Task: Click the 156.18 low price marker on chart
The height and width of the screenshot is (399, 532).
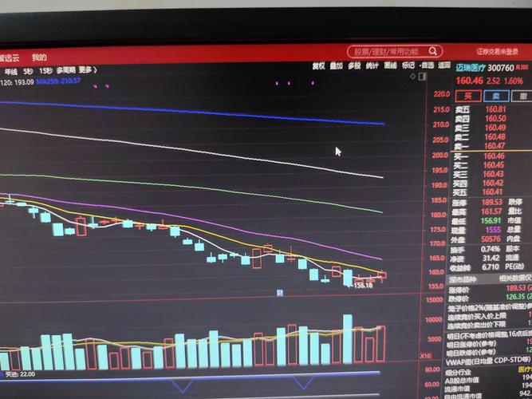Action: [363, 285]
